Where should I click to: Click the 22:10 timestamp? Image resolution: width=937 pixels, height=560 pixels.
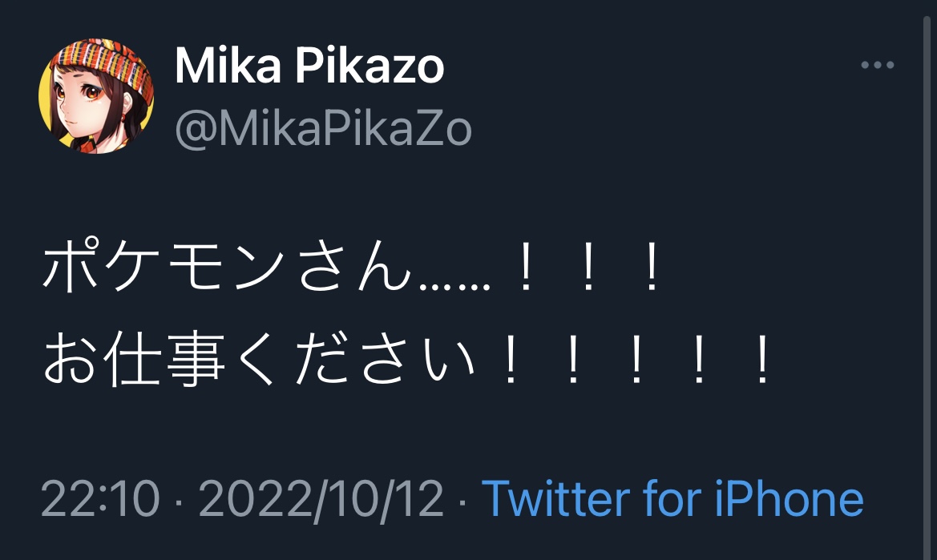tap(100, 499)
